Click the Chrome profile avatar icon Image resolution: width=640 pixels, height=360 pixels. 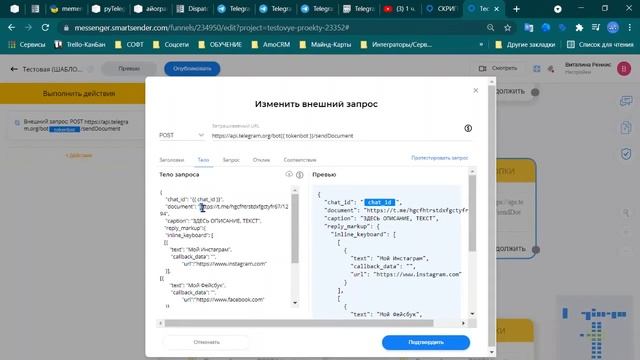(613, 28)
